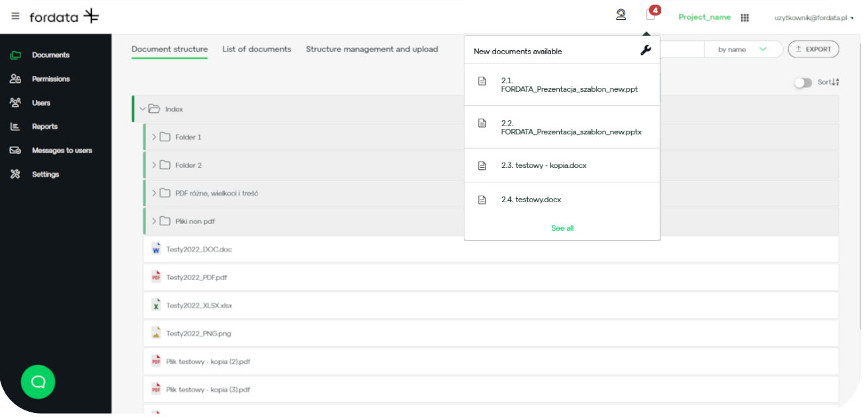This screenshot has width=868, height=417.
Task: Click the new documents notification bell icon
Action: (x=651, y=15)
